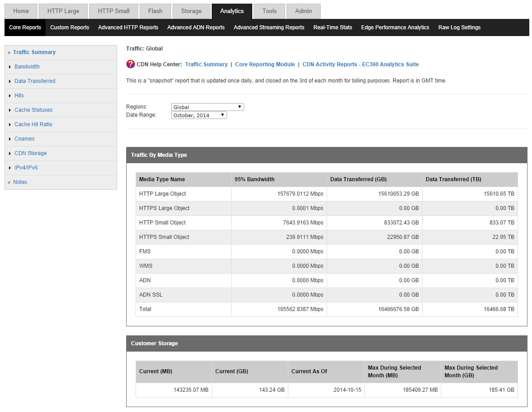This screenshot has height=412, width=532.
Task: Open CDN Activity Reports help link
Action: coord(360,64)
